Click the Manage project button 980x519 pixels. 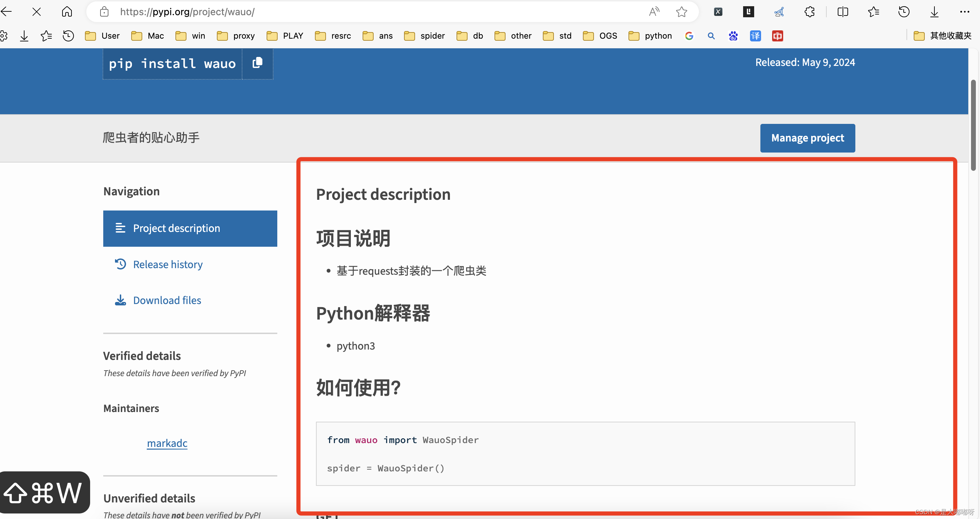pyautogui.click(x=808, y=138)
